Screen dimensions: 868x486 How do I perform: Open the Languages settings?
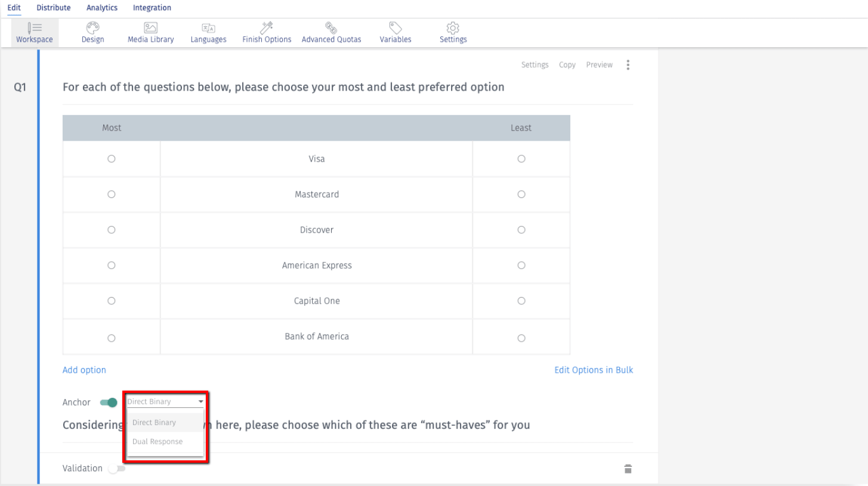click(x=208, y=32)
